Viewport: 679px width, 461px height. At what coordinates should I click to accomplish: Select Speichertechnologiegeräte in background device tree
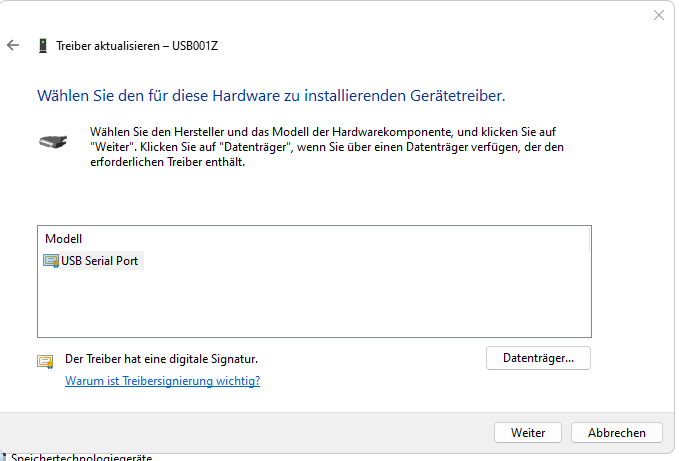(82, 457)
